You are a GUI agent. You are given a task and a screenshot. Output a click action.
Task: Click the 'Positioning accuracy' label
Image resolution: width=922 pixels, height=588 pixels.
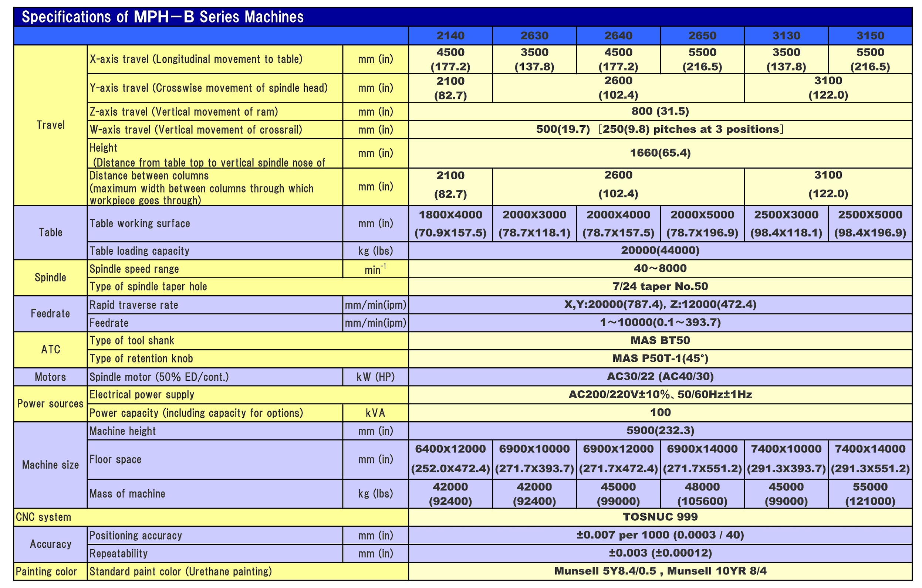(x=135, y=536)
